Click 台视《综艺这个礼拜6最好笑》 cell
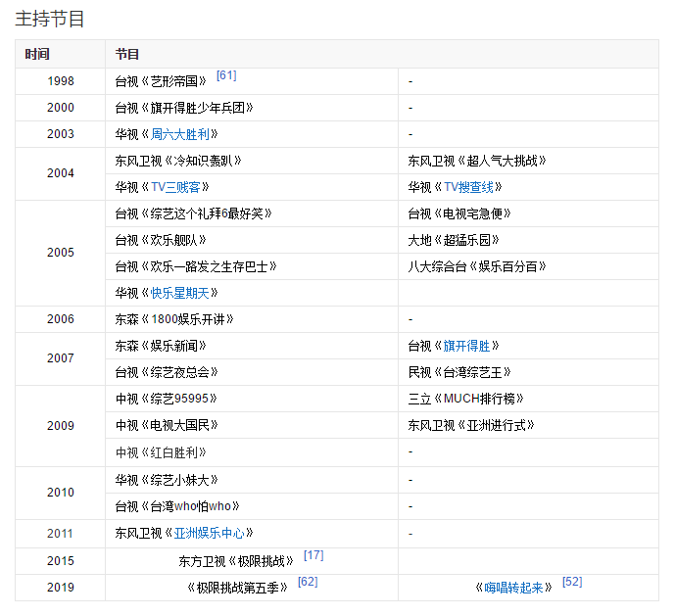The height and width of the screenshot is (616, 675). (x=252, y=213)
